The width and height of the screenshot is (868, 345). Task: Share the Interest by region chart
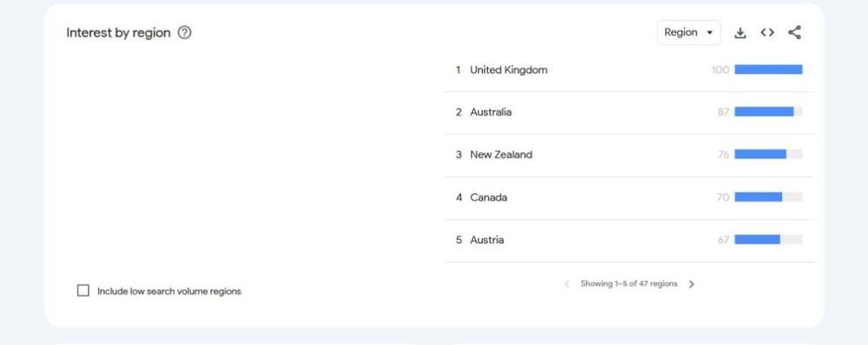click(794, 32)
